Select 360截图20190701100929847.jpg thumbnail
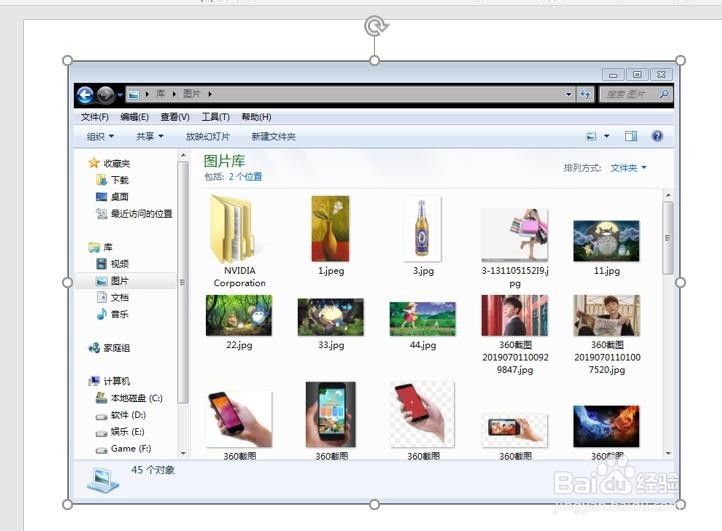 click(x=515, y=315)
